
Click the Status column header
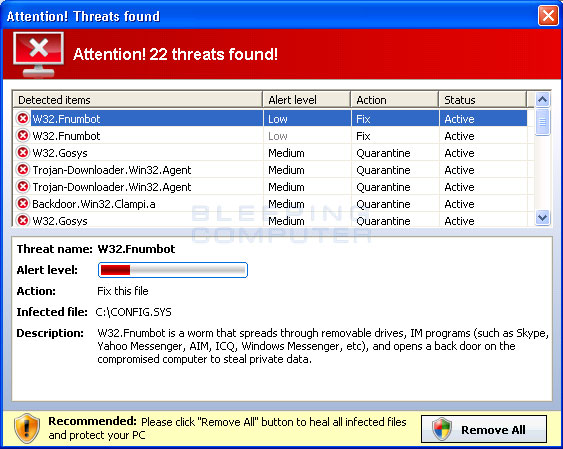(483, 99)
